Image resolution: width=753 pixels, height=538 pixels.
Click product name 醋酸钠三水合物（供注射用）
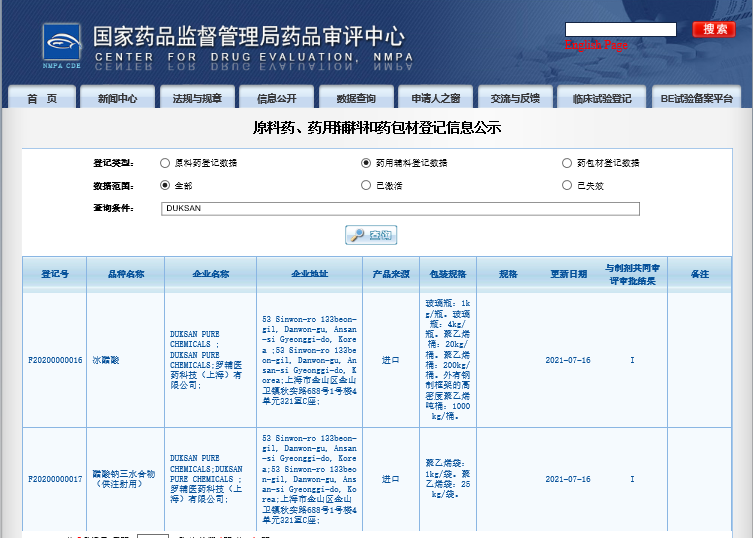[x=124, y=479]
